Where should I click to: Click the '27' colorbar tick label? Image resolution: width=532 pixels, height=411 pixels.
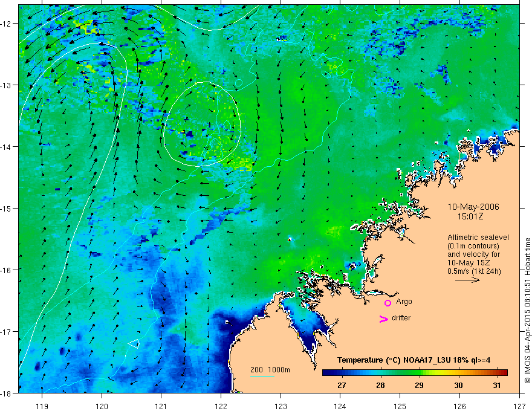click(x=342, y=385)
